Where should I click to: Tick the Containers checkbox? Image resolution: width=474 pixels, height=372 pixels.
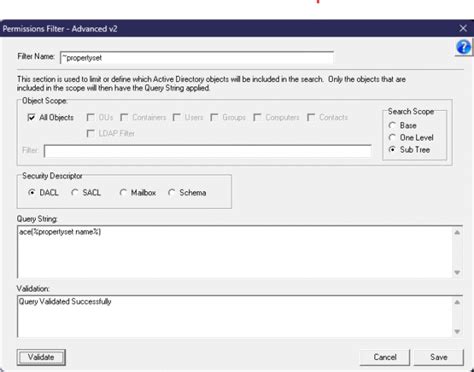tap(124, 117)
